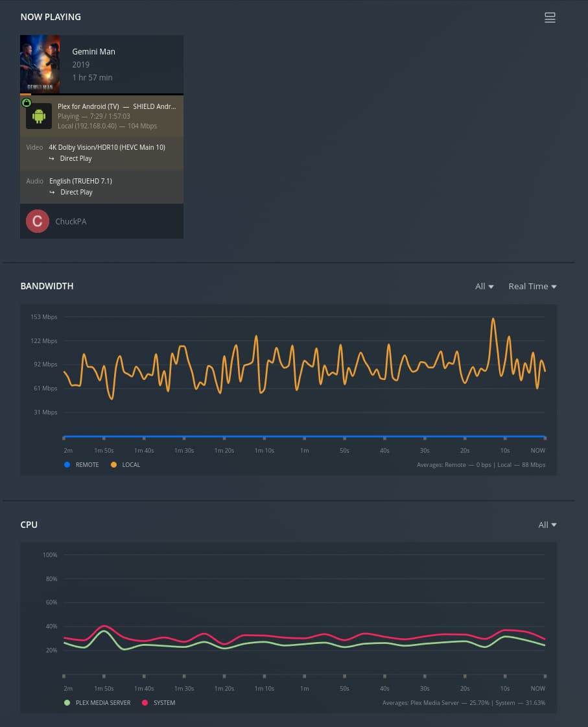Viewport: 588px width, 727px height.
Task: Click the Android player device icon
Action: pyautogui.click(x=39, y=116)
